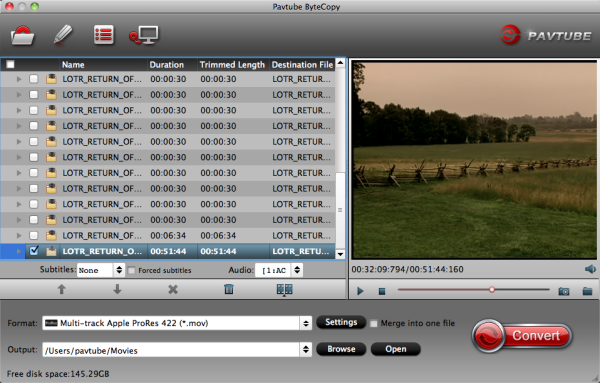Image resolution: width=600 pixels, height=383 pixels.
Task: Open the Audio track dropdown
Action: click(x=279, y=270)
